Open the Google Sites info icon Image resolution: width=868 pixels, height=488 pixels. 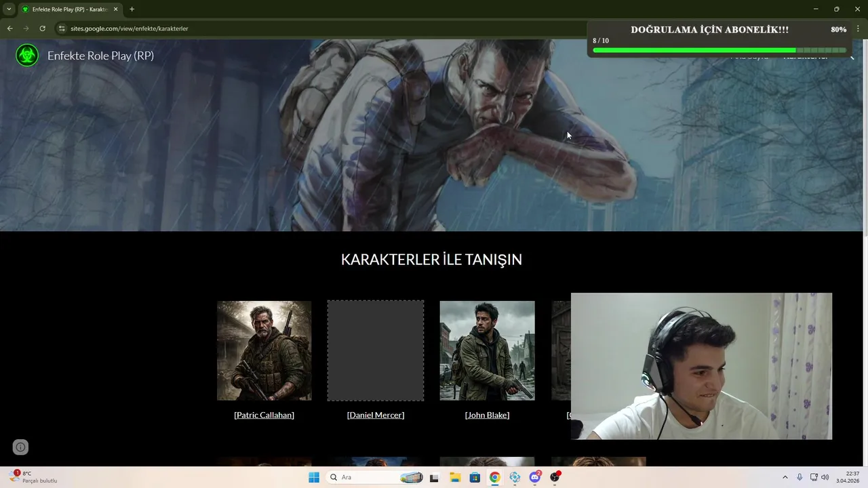click(20, 447)
